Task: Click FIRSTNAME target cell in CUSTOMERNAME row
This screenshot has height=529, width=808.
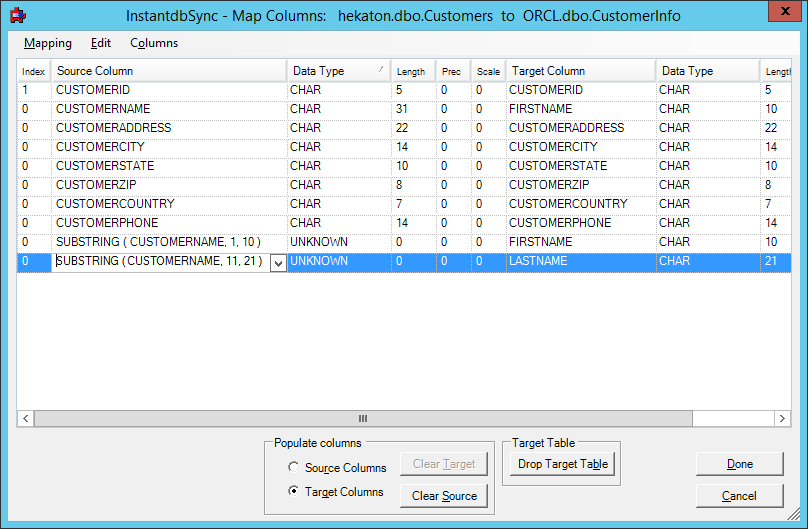Action: [x=581, y=109]
